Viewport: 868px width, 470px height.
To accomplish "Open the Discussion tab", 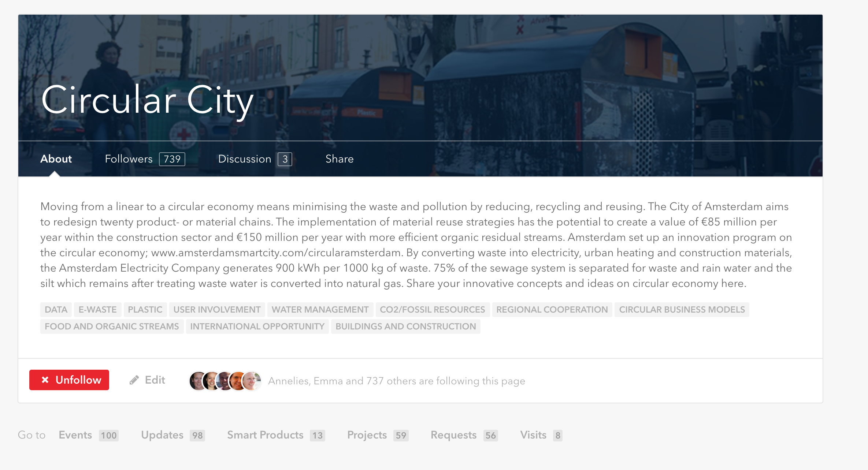I will click(x=255, y=159).
